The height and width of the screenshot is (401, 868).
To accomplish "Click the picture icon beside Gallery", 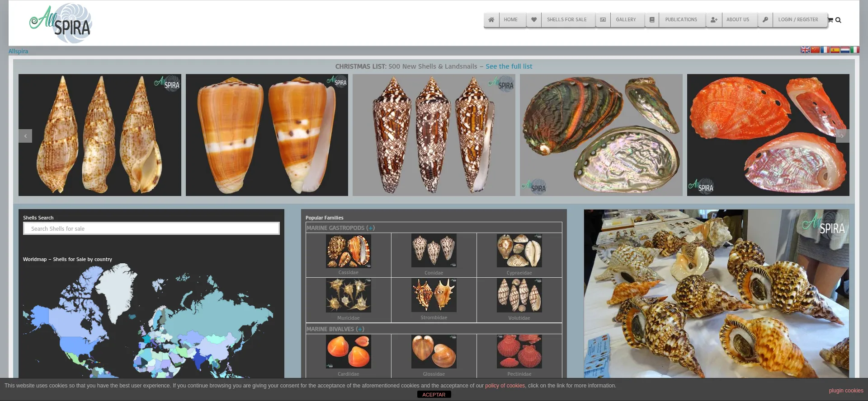I will pos(603,20).
